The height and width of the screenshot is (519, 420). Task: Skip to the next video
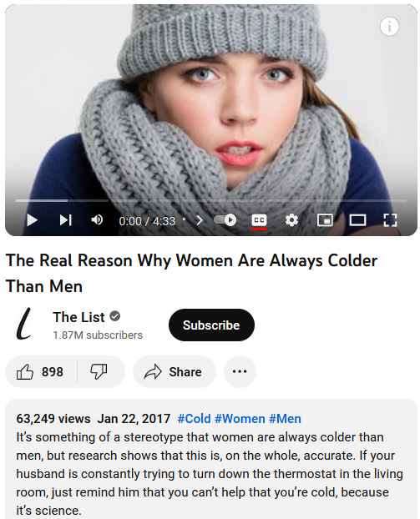tap(66, 220)
